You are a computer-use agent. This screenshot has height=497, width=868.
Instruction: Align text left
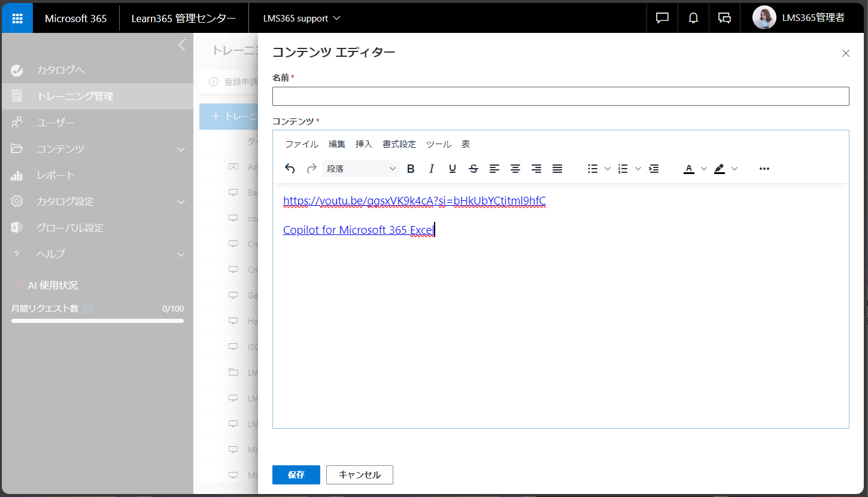pyautogui.click(x=494, y=169)
